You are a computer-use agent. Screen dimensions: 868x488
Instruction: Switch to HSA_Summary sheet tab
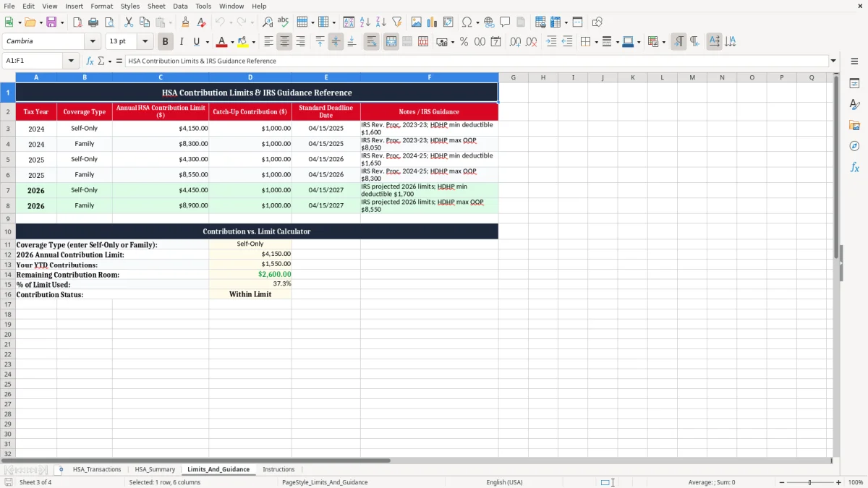(155, 469)
